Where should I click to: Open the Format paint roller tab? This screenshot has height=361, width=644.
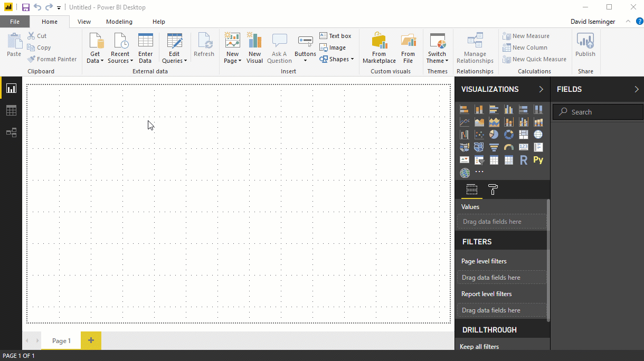(x=493, y=190)
